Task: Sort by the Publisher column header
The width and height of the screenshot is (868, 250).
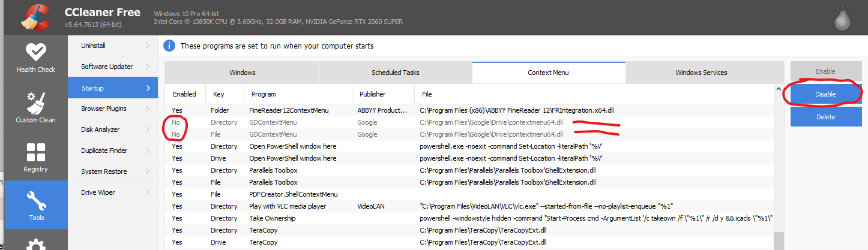Action: tap(383, 94)
